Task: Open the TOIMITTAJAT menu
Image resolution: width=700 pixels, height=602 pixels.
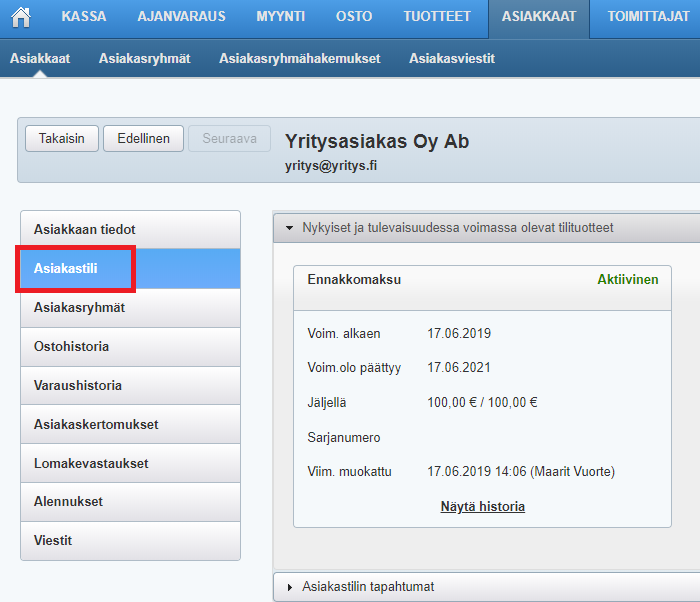Action: point(649,17)
